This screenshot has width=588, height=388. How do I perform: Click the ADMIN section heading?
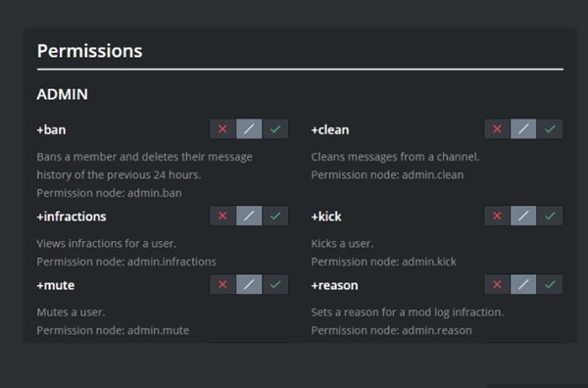(x=63, y=94)
